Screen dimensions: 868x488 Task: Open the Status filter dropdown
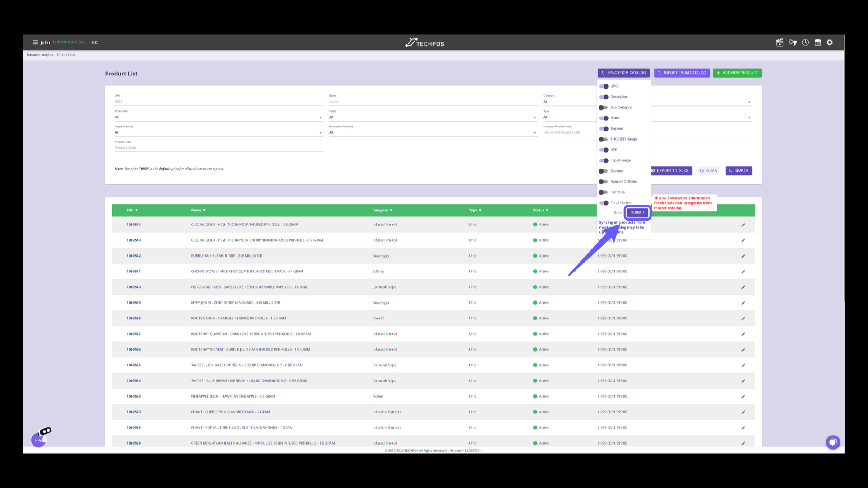coord(433,117)
